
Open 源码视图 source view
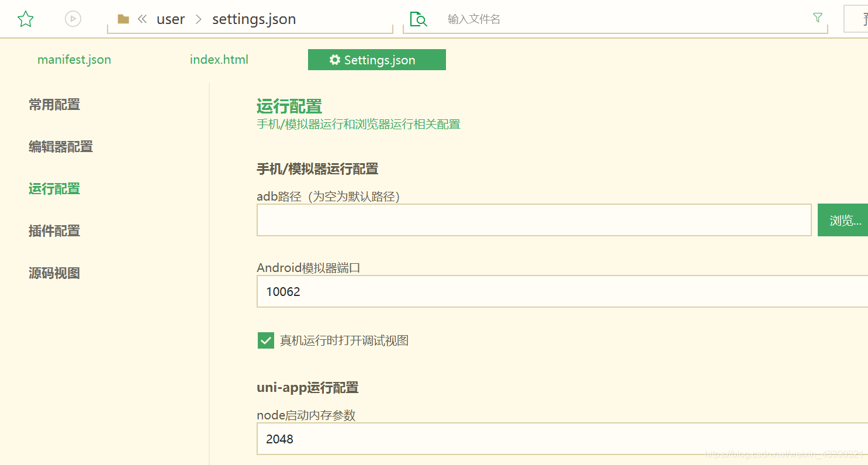click(x=54, y=273)
